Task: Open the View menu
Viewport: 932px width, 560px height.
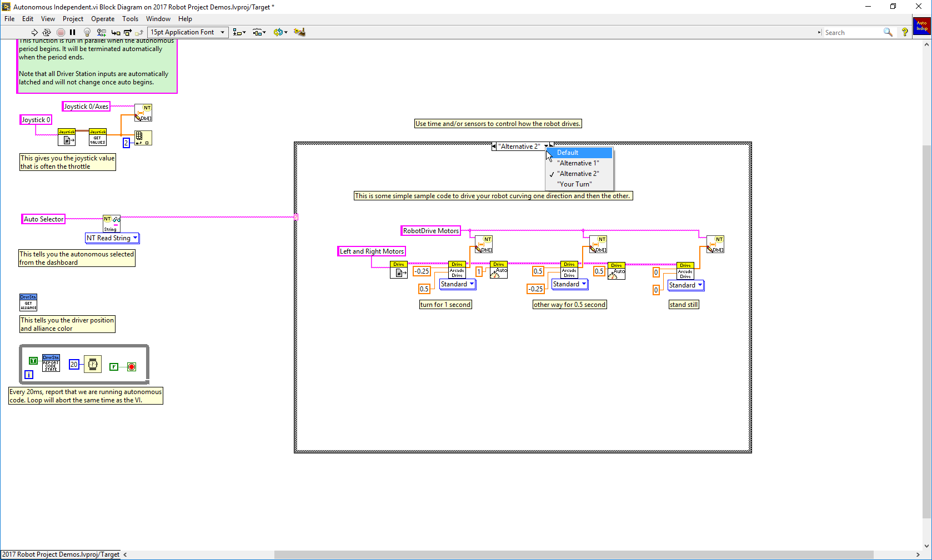Action: click(48, 19)
